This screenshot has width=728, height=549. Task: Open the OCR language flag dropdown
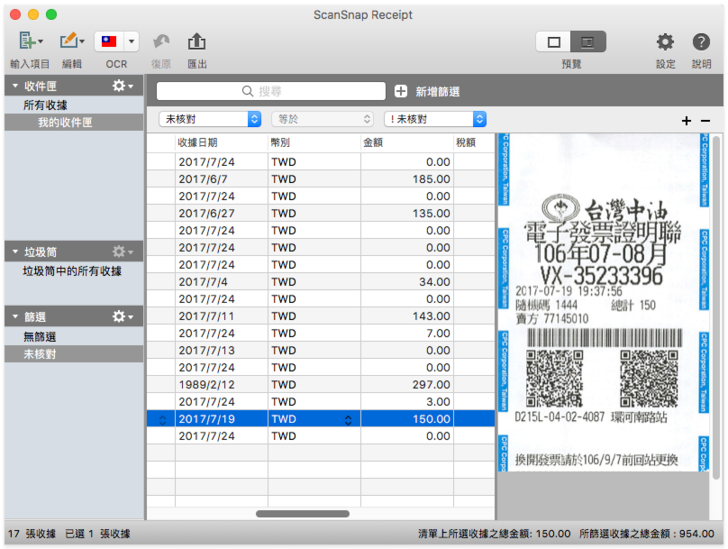[x=131, y=42]
